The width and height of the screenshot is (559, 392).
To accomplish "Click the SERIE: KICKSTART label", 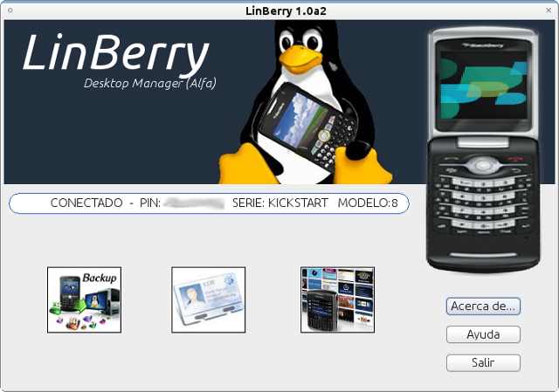I will click(279, 203).
